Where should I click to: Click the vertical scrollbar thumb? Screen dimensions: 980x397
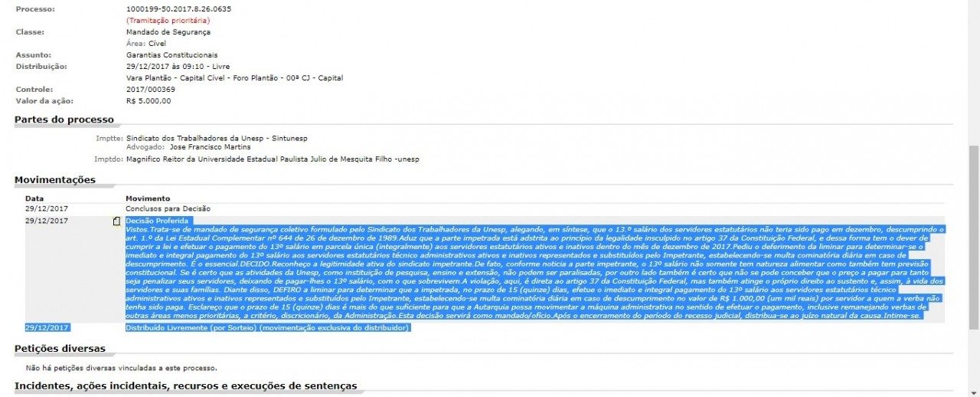coord(973,238)
